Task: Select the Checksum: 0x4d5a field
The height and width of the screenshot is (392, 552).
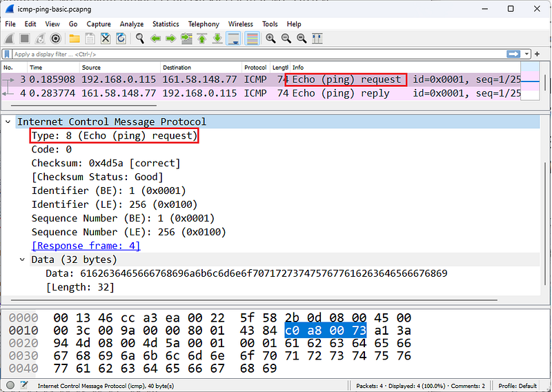Action: (x=106, y=163)
